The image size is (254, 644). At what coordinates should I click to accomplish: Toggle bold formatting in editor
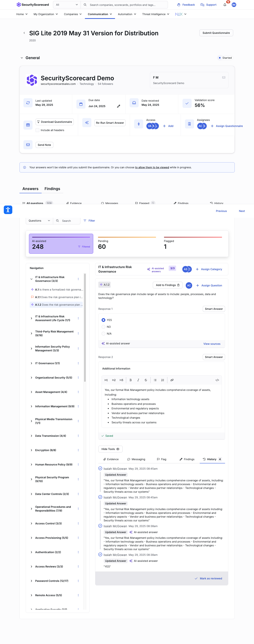[x=130, y=380]
